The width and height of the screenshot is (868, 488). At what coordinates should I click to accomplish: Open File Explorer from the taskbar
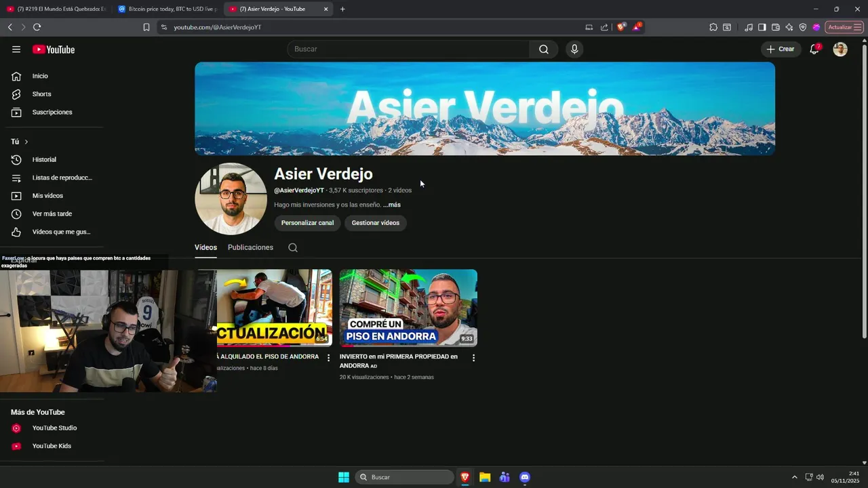click(485, 477)
